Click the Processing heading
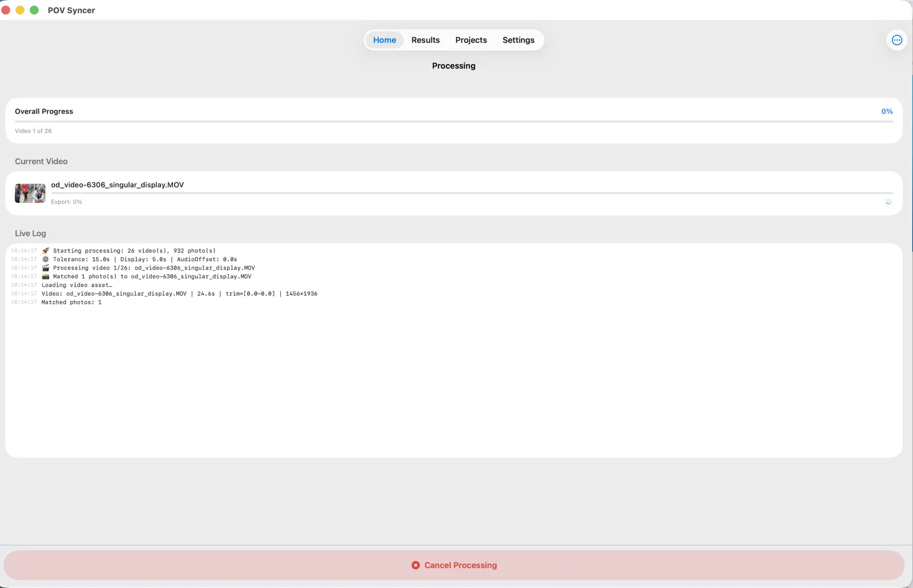Image resolution: width=913 pixels, height=588 pixels. (454, 66)
